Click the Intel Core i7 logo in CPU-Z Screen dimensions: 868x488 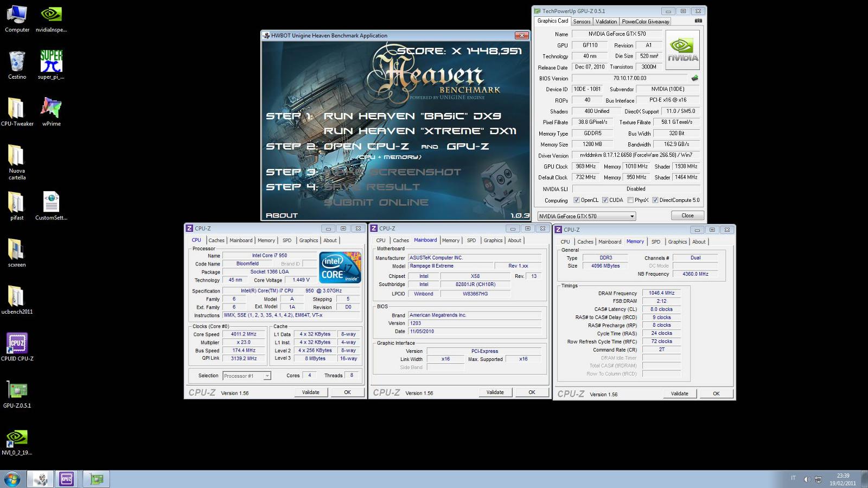(x=340, y=267)
